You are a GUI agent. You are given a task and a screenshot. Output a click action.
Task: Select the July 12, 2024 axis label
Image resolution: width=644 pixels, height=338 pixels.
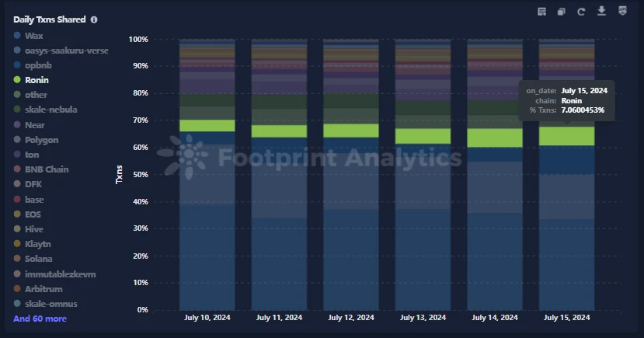351,318
